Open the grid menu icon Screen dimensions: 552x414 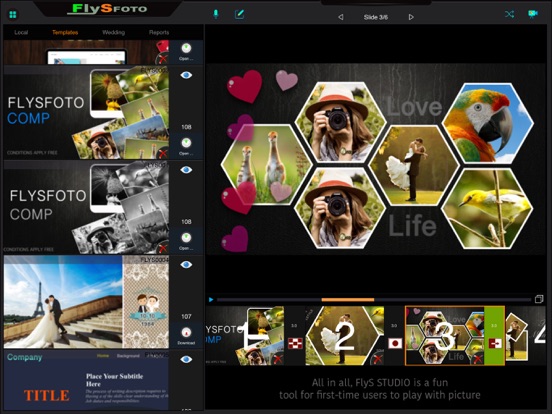coord(13,14)
